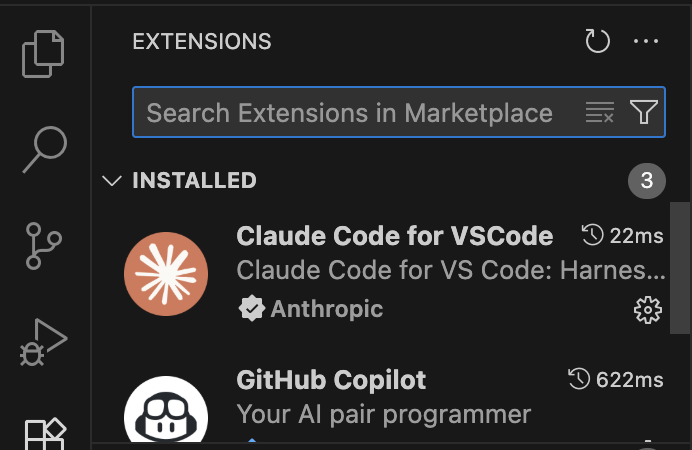
Task: Clear the extensions search results
Action: click(x=599, y=113)
